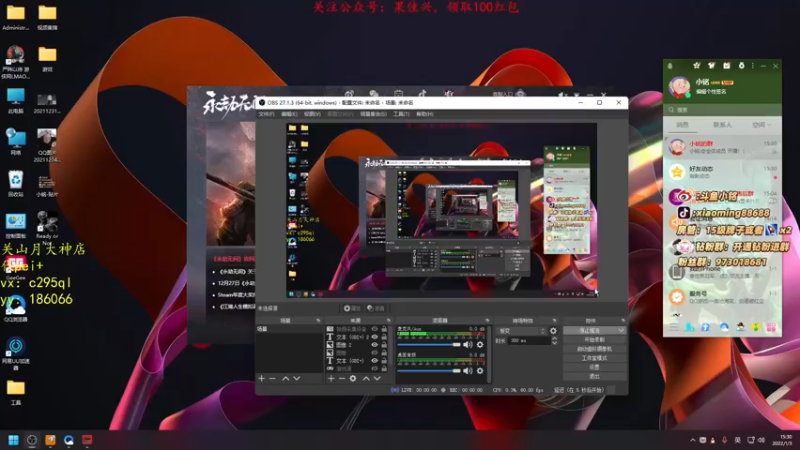Add a new scene with the plus icon

[x=262, y=379]
